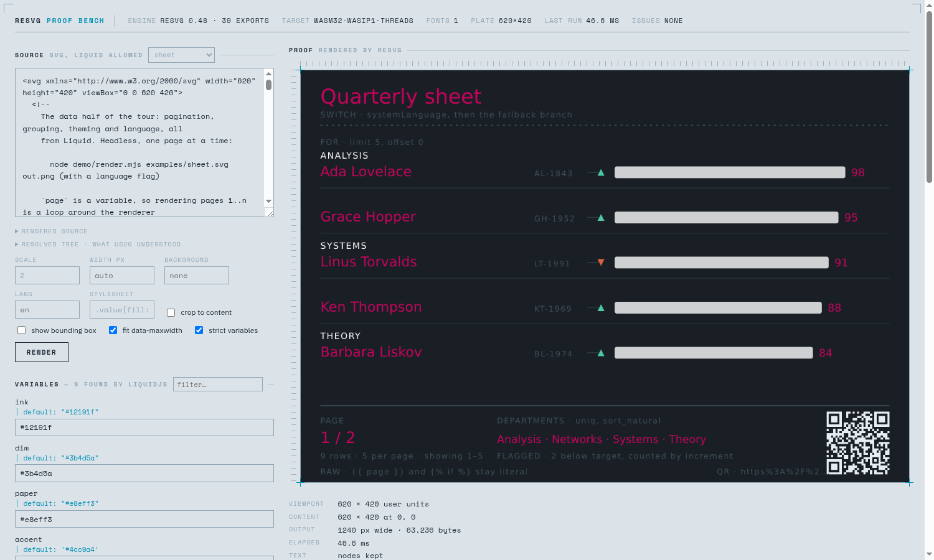Focus the variables filter field
The width and height of the screenshot is (934, 560).
pos(218,385)
